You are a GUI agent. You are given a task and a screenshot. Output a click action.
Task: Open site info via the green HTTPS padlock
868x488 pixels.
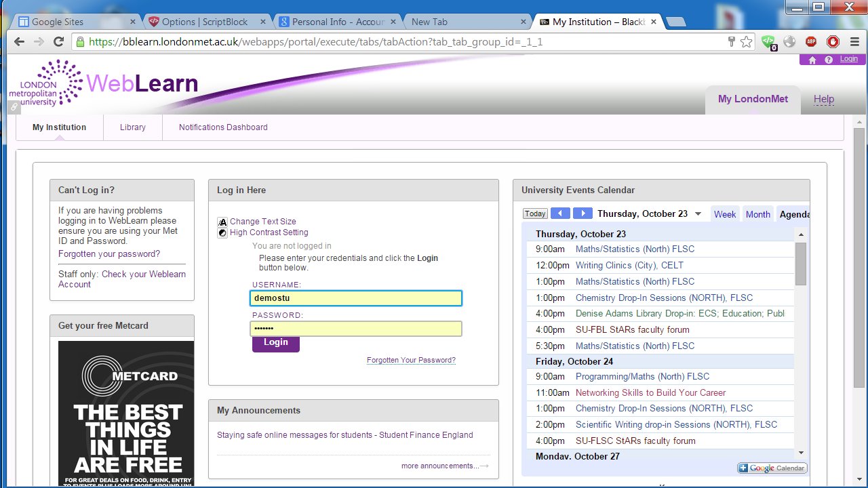pos(81,41)
